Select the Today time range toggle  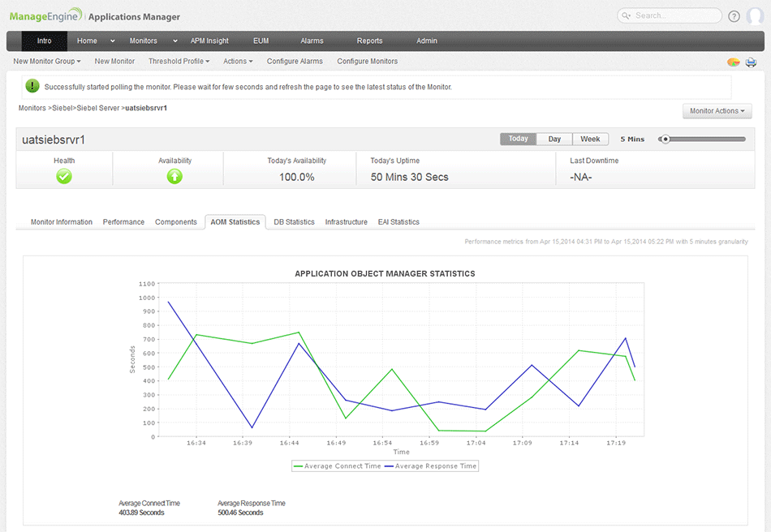point(519,139)
